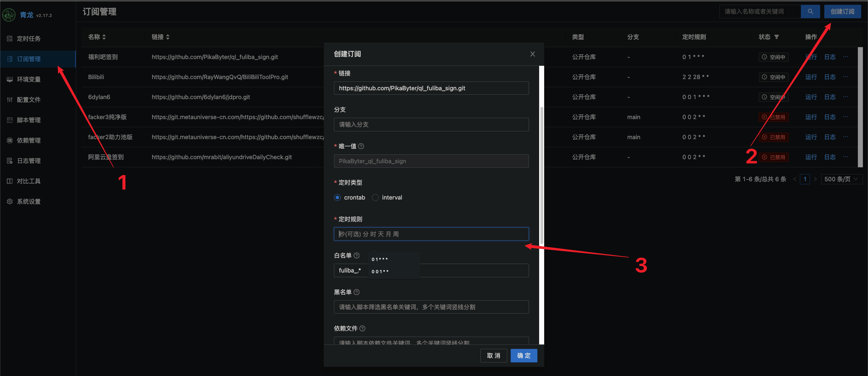The height and width of the screenshot is (376, 868).
Task: Click the help icon beside 依赖文件
Action: click(362, 328)
